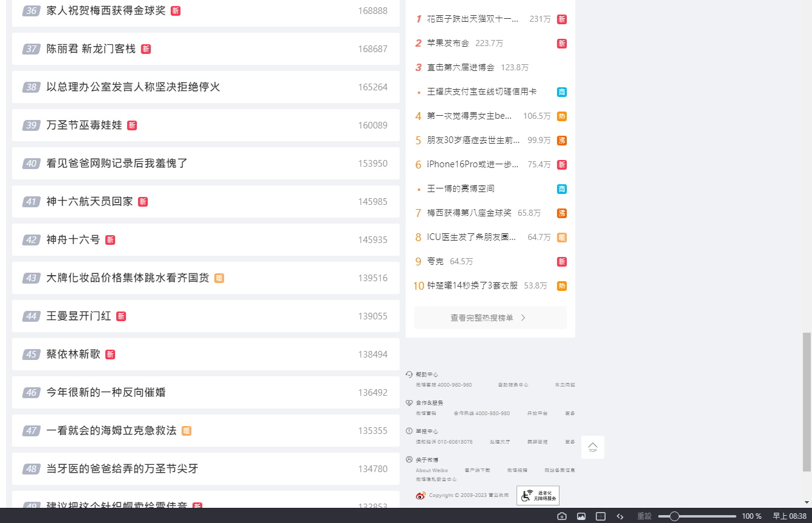Screen dimensions: 812x523
Task: Click the 热 badge beside 第一次觉得男女主be
Action: (x=562, y=116)
